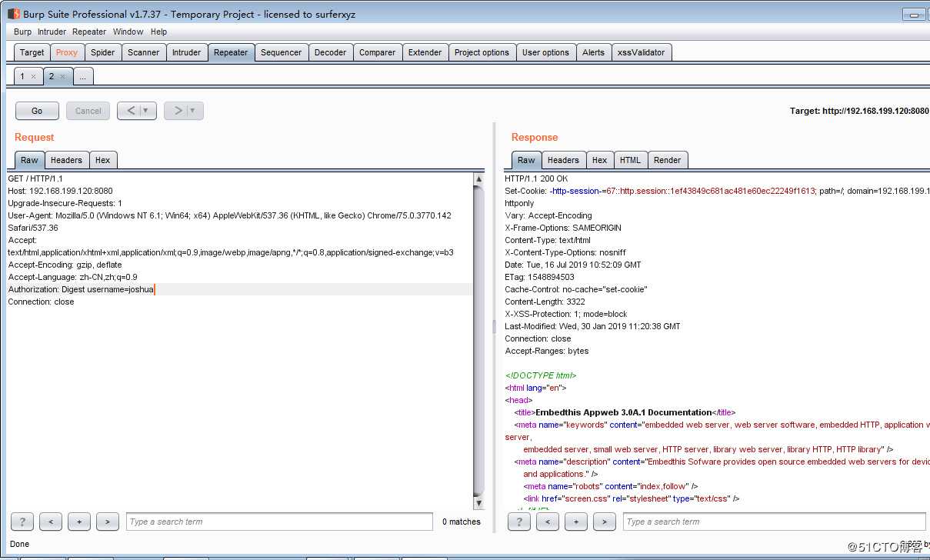Open the Repeater menu in the menu bar
Viewport: 930px width, 560px height.
(x=89, y=32)
